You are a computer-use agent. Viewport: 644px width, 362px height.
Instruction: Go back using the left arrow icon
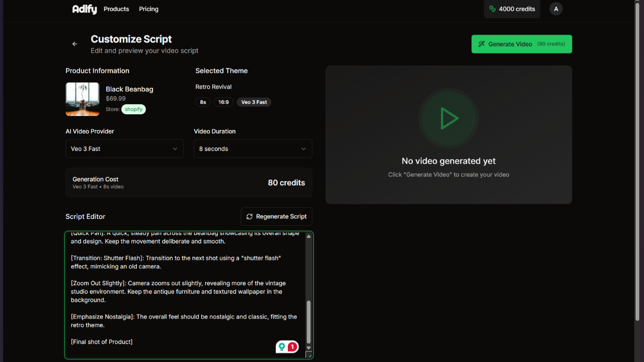[75, 44]
